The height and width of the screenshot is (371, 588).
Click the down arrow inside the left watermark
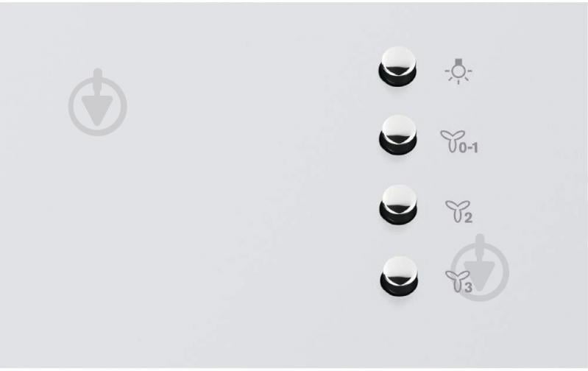(x=97, y=110)
